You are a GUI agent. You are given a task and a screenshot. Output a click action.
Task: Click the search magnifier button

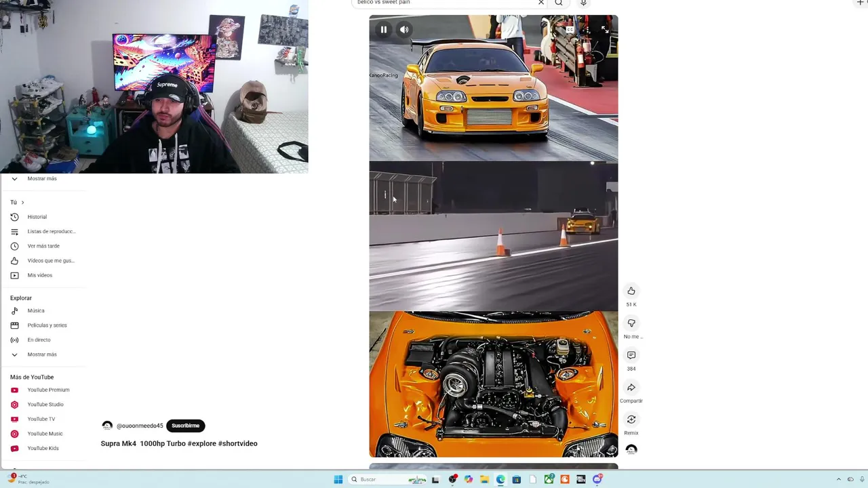click(x=559, y=3)
